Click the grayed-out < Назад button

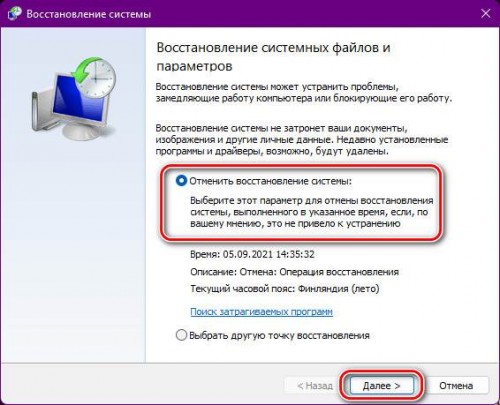point(315,386)
